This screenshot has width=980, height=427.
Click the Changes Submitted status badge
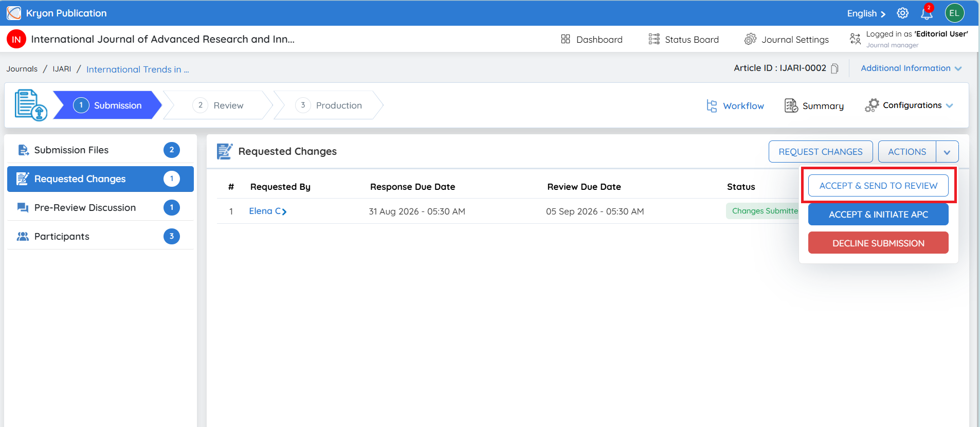(763, 211)
